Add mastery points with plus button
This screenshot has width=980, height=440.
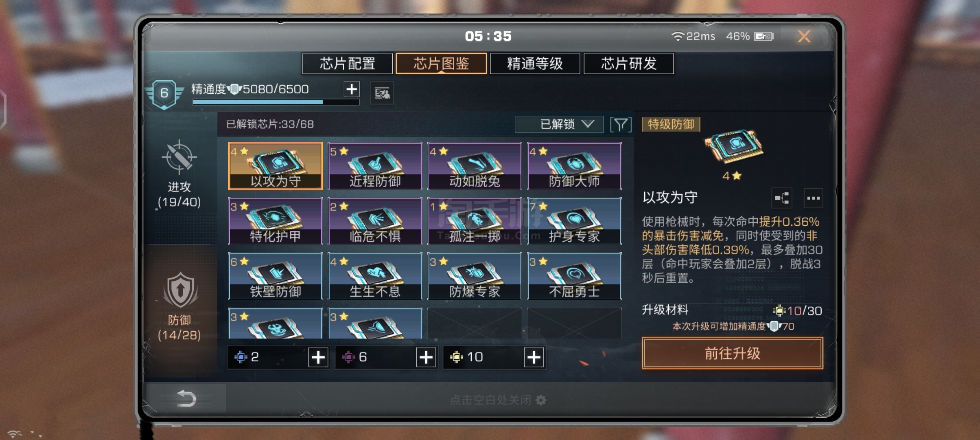(x=352, y=89)
